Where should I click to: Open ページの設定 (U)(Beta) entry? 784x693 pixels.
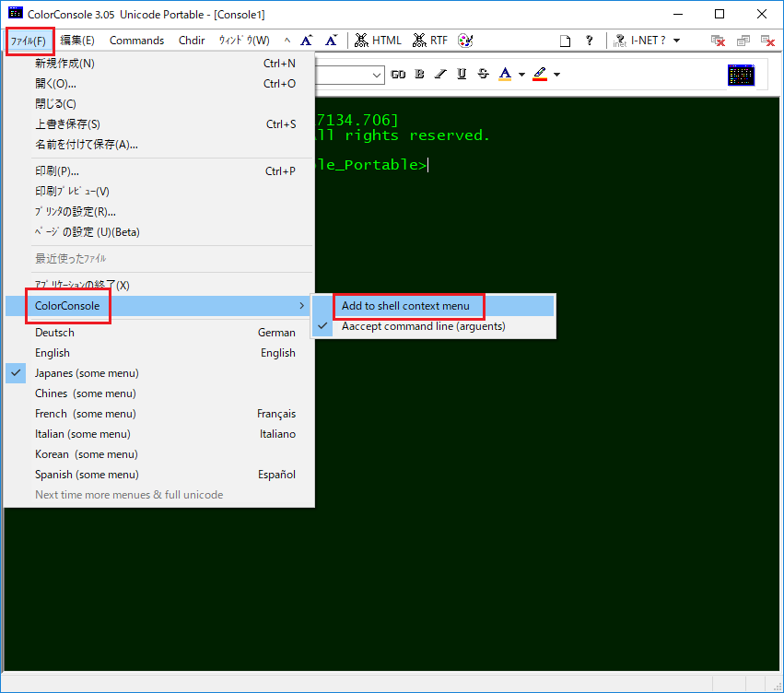tap(160, 232)
